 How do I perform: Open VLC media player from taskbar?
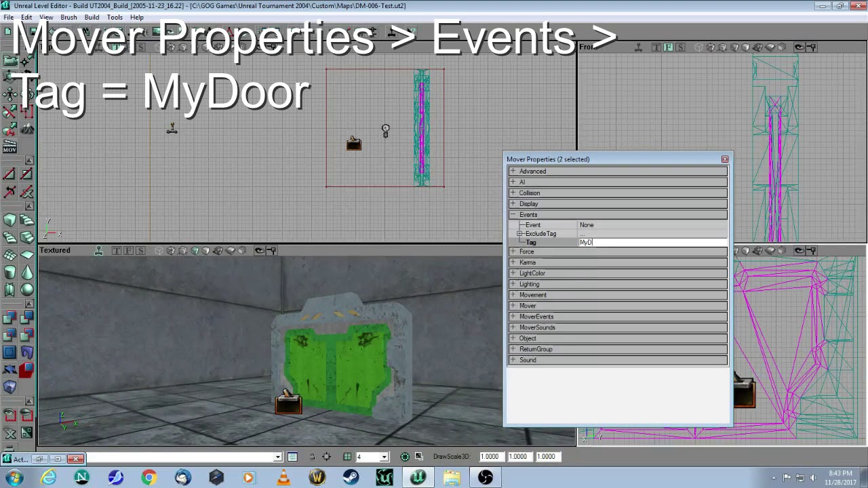point(283,478)
